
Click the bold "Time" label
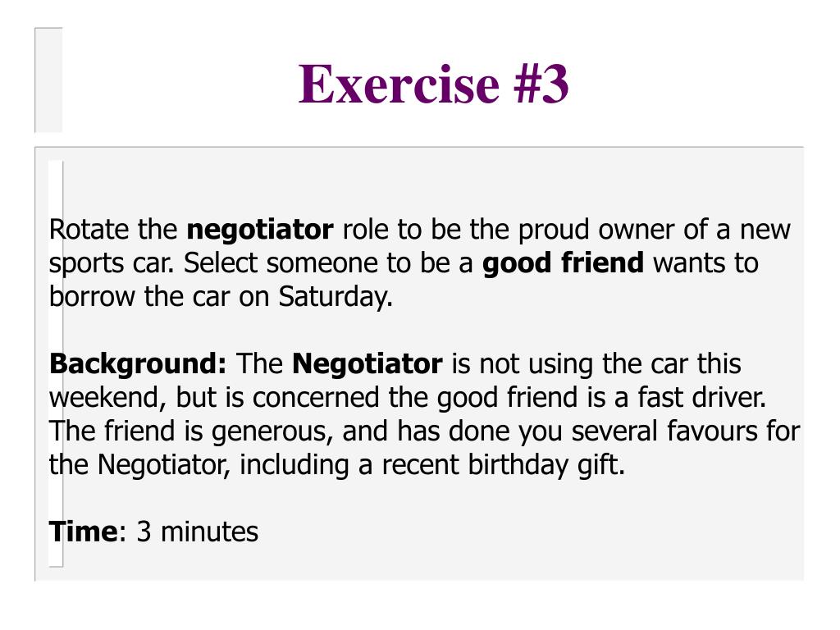click(84, 532)
